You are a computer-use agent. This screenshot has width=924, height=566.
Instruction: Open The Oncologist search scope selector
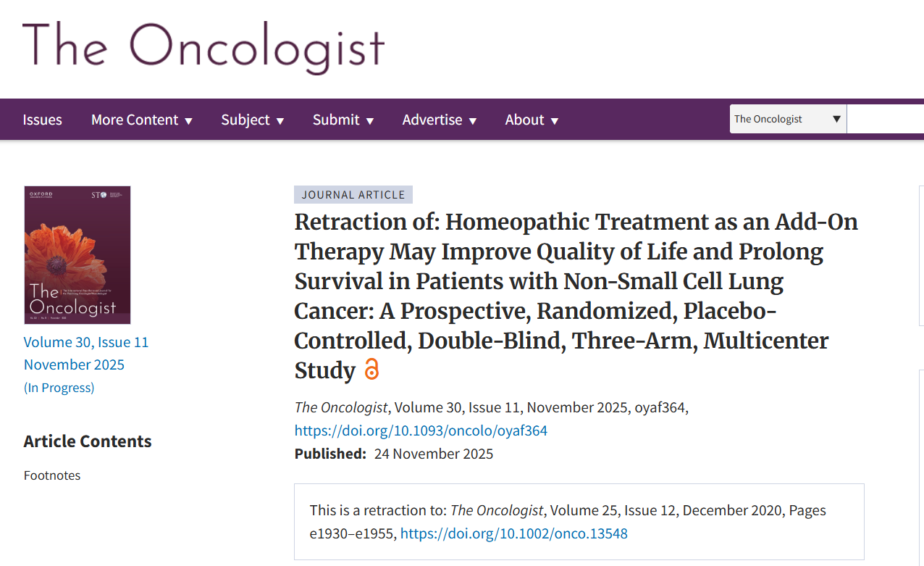pos(788,119)
